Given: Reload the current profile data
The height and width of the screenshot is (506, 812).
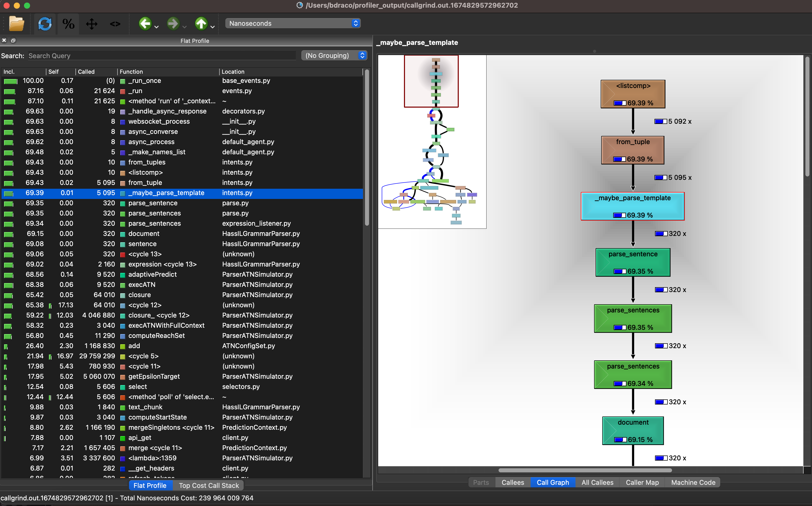Looking at the screenshot, I should click(x=45, y=24).
